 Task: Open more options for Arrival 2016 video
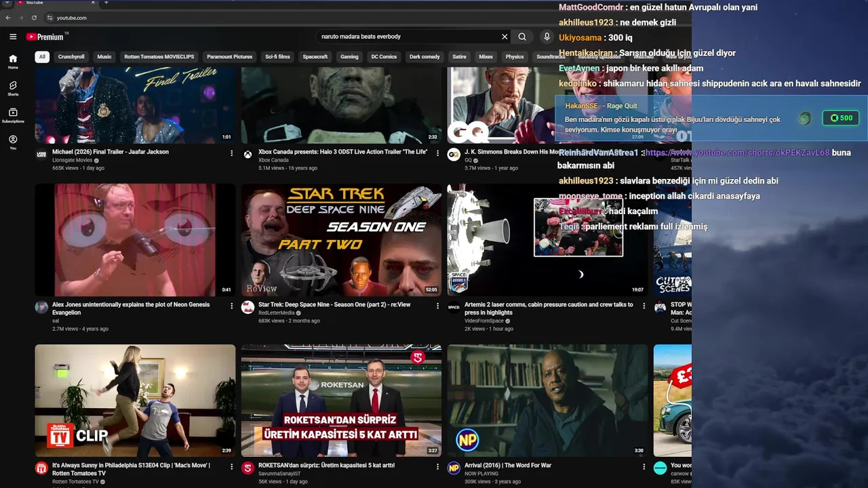[x=644, y=466]
